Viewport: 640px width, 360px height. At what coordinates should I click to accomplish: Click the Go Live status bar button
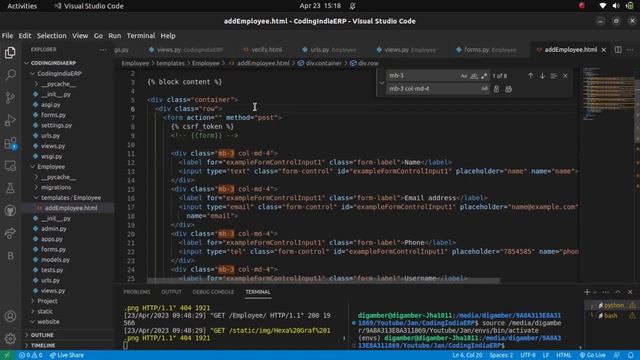(x=593, y=355)
